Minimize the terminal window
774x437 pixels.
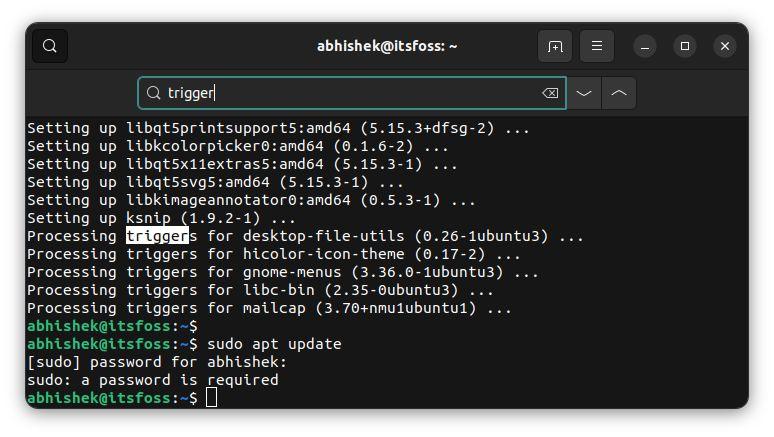click(645, 46)
